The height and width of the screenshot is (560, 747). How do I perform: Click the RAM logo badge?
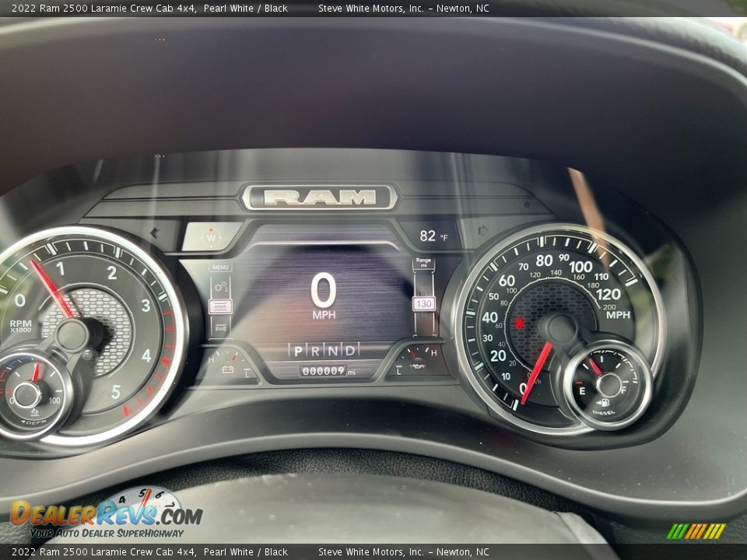pos(320,197)
